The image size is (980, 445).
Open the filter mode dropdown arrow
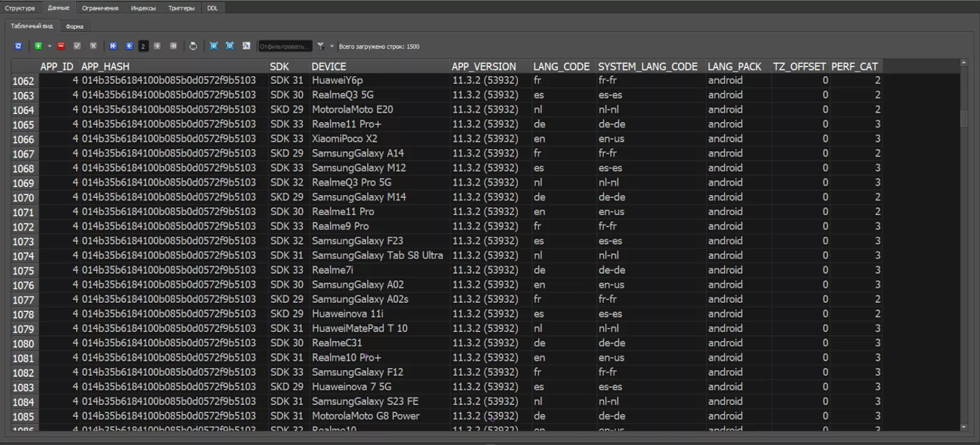point(332,46)
